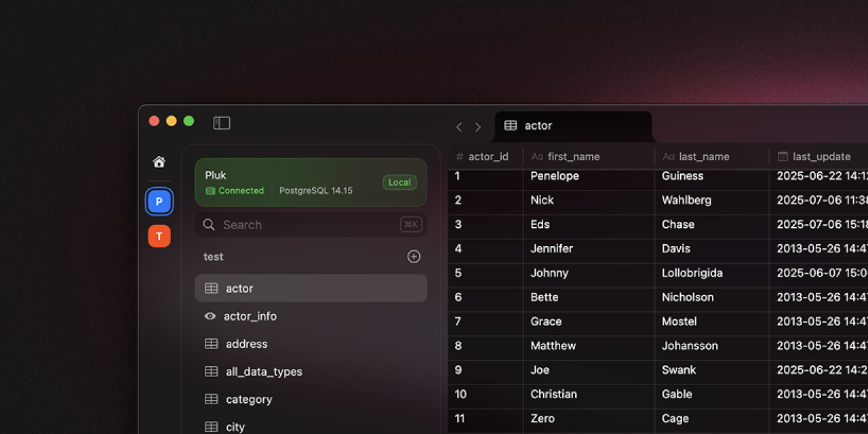The width and height of the screenshot is (868, 434).
Task: Open the all_data_types table
Action: (311, 372)
